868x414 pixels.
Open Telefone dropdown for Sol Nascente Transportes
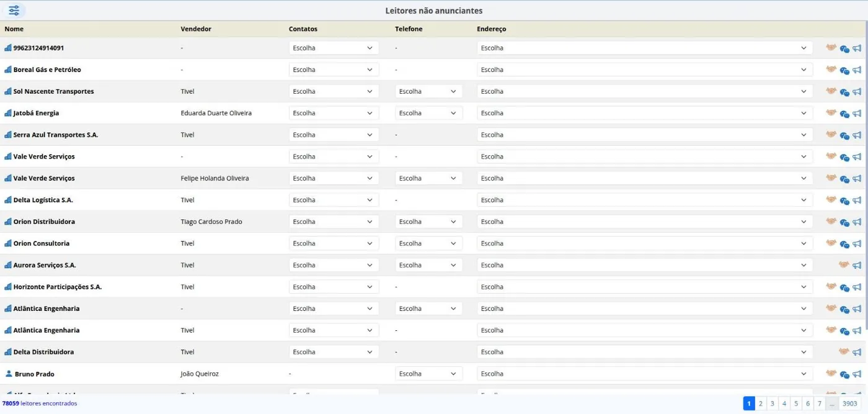428,91
